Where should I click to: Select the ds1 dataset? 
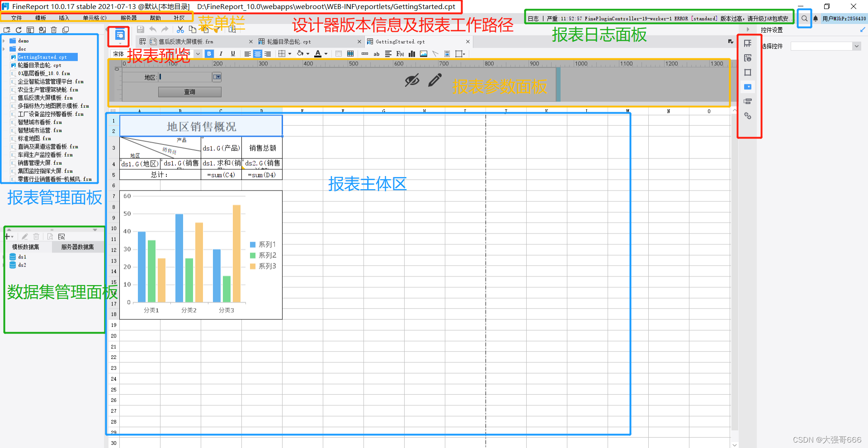click(22, 257)
